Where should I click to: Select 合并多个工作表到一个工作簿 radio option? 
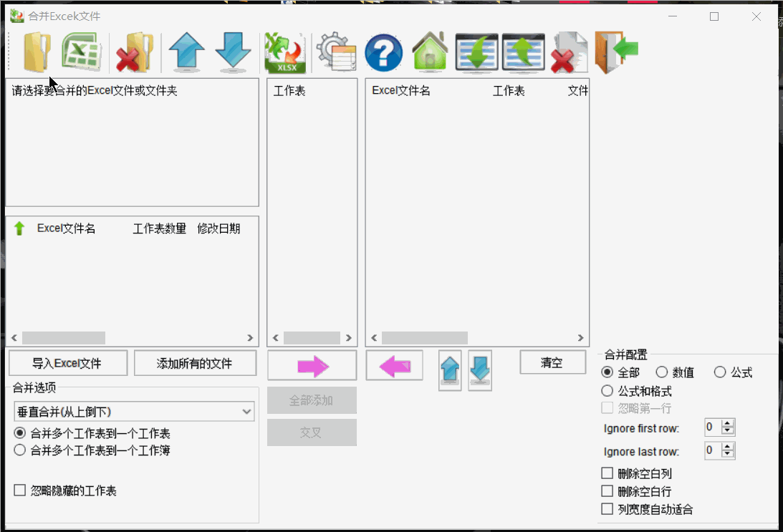(20, 450)
